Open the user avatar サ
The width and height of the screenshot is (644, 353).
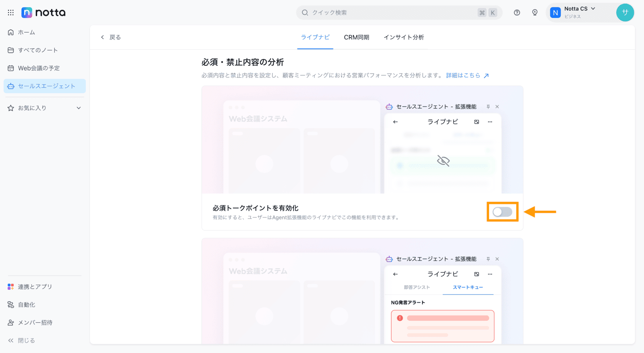click(625, 12)
